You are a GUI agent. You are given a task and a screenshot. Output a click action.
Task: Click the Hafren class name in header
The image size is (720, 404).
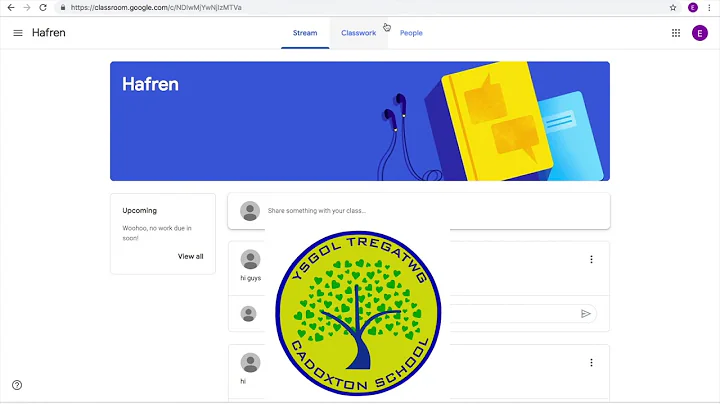(x=49, y=33)
